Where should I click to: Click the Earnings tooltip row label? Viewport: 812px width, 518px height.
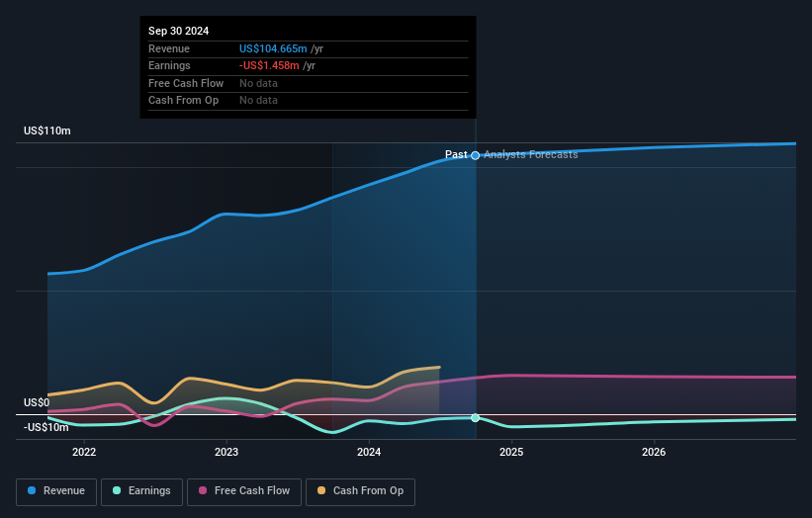point(169,65)
